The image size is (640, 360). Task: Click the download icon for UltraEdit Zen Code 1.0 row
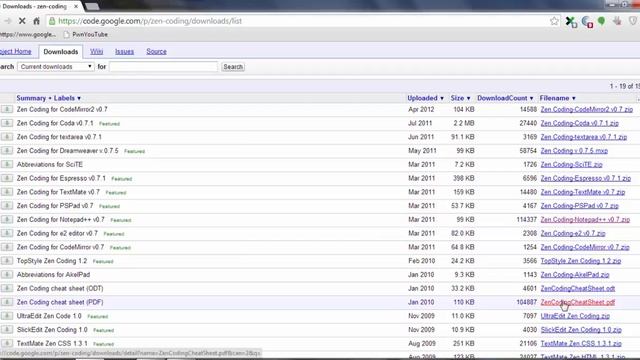pos(7,316)
